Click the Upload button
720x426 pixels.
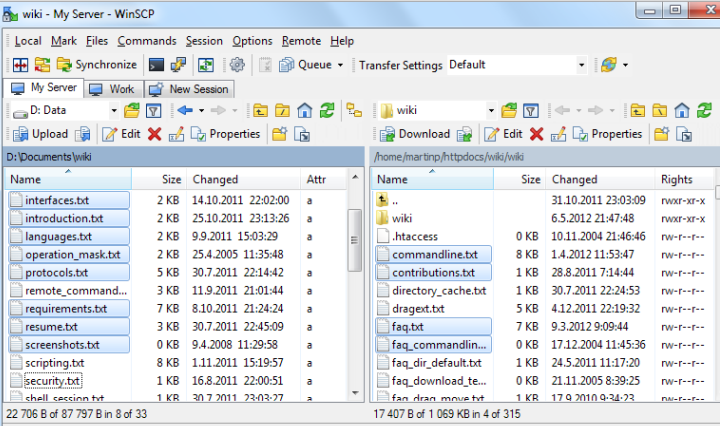(x=41, y=134)
